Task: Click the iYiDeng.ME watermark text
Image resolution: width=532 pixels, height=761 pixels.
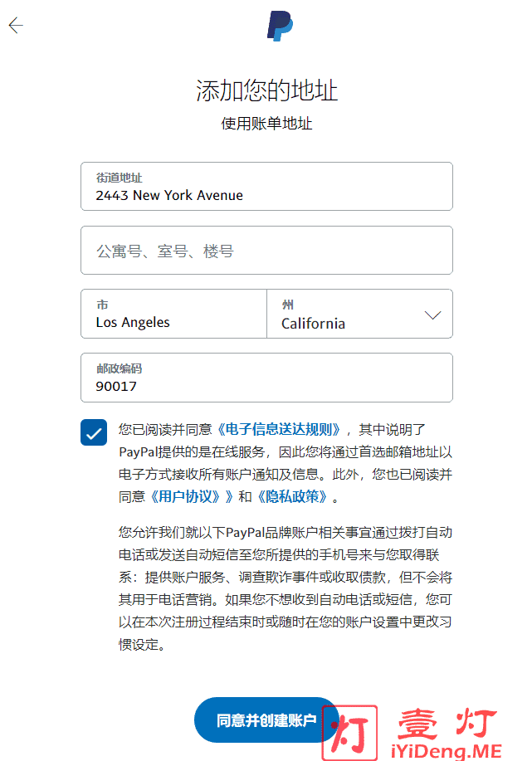Action: [x=446, y=751]
